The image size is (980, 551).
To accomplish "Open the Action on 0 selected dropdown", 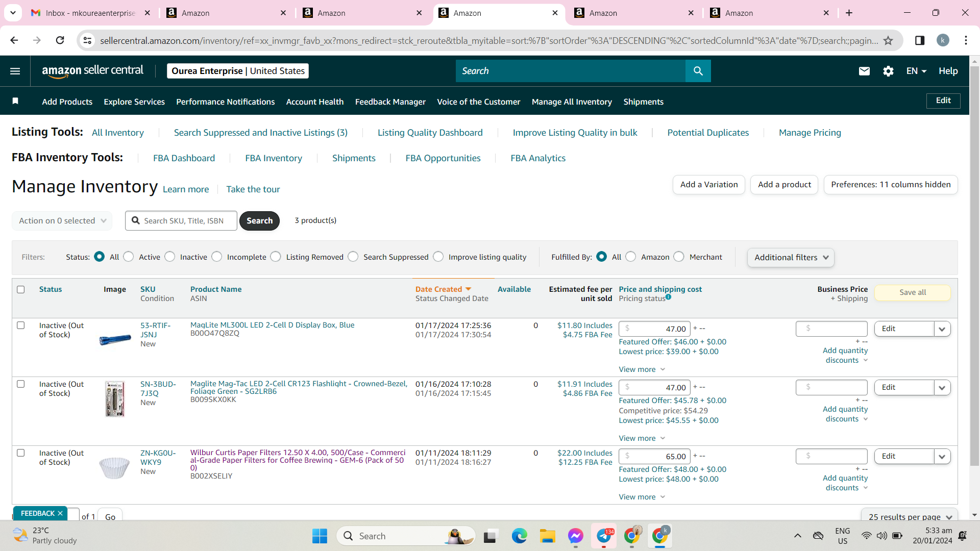I will [x=62, y=220].
